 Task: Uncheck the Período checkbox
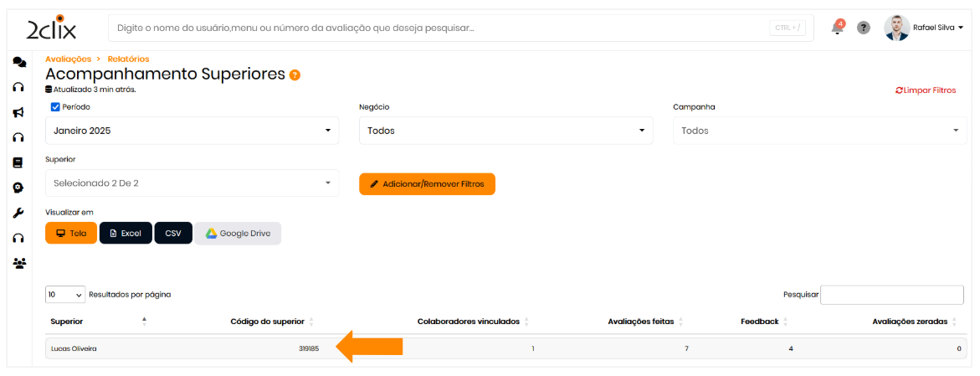click(x=55, y=107)
